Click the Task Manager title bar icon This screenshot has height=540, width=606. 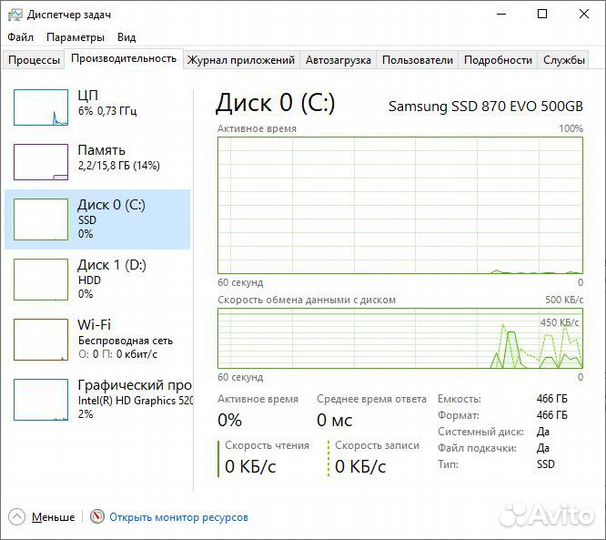pos(15,15)
